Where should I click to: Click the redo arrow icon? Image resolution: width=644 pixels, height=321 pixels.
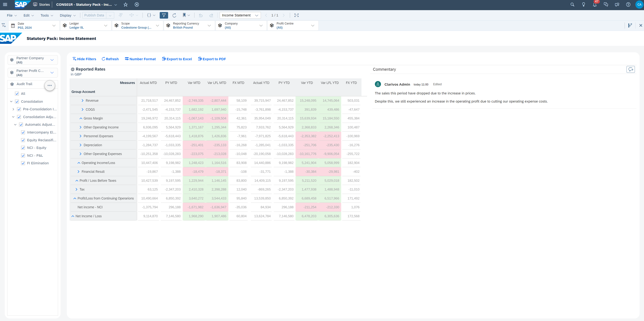(x=211, y=15)
